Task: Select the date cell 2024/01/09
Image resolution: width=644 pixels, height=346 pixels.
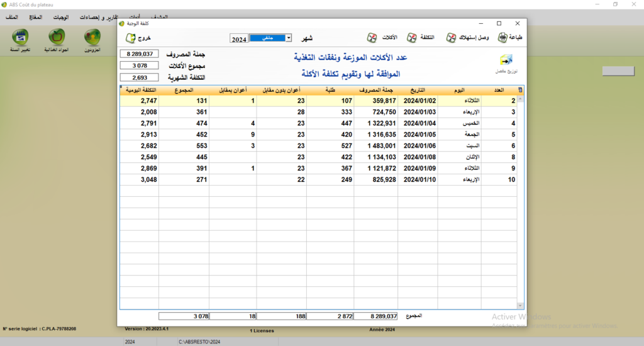Action: click(x=418, y=169)
